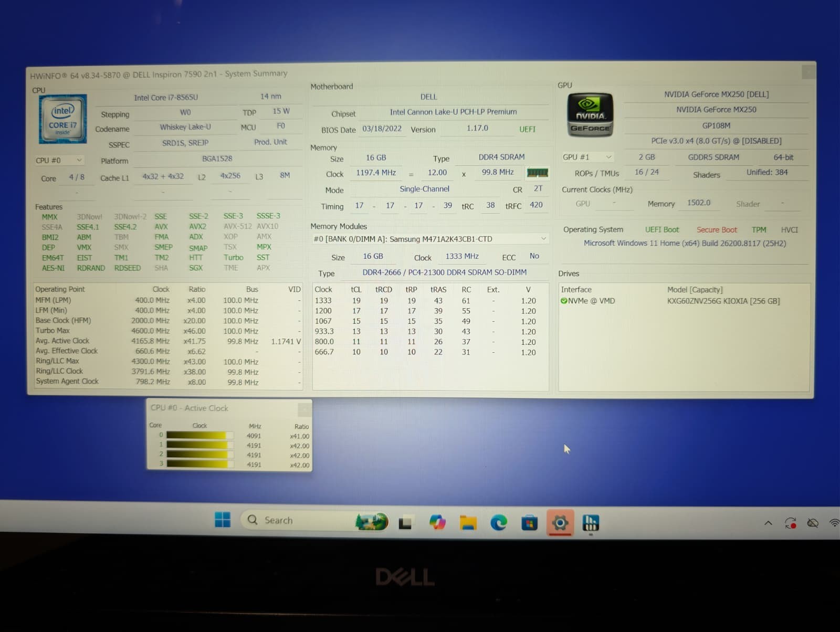Click the 'Avg. Effective Clock' row
The image size is (840, 632).
pos(168,351)
